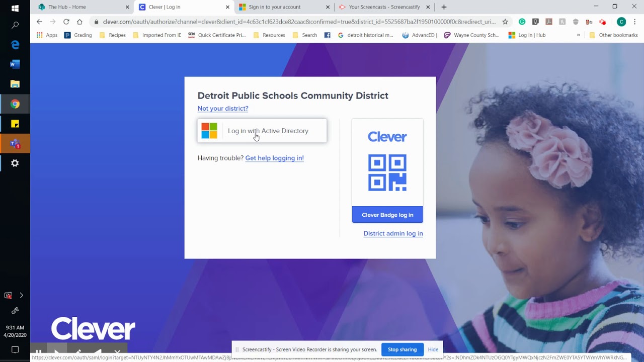Open a new tab with plus button
Image resolution: width=644 pixels, height=362 pixels.
444,7
